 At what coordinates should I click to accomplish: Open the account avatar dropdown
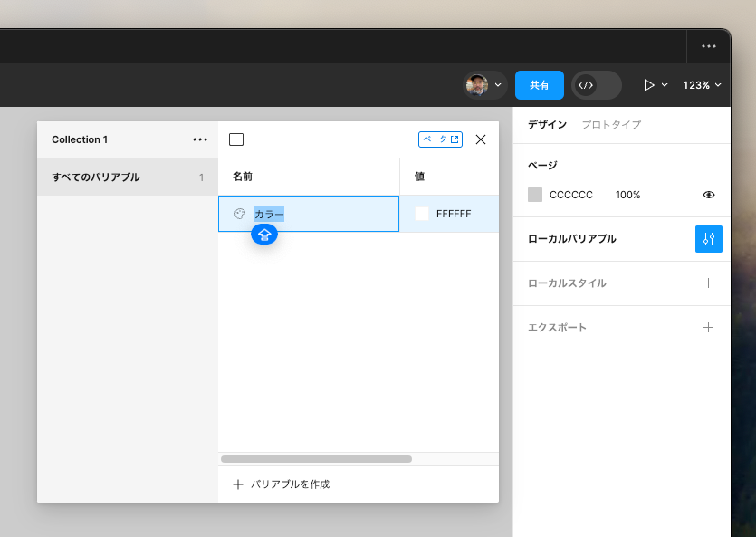pyautogui.click(x=486, y=85)
